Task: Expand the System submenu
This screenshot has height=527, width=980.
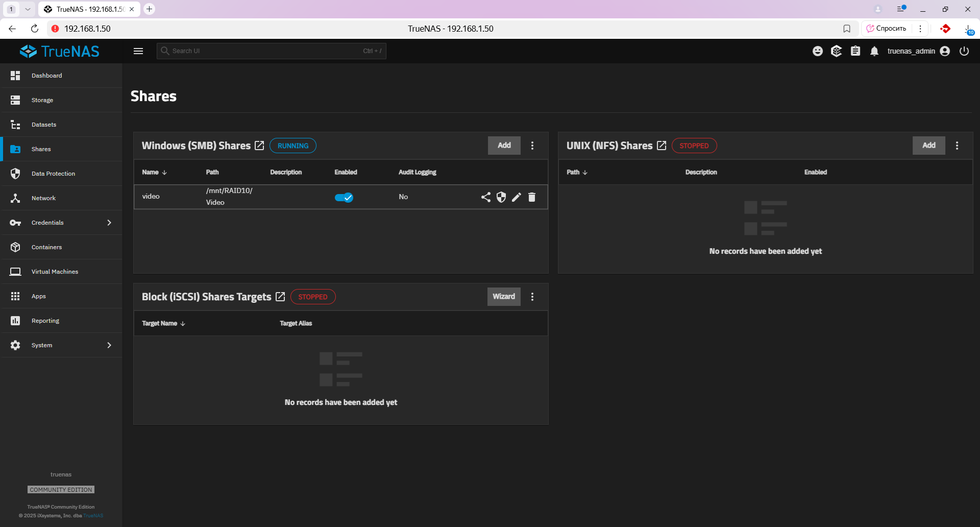Action: [109, 345]
